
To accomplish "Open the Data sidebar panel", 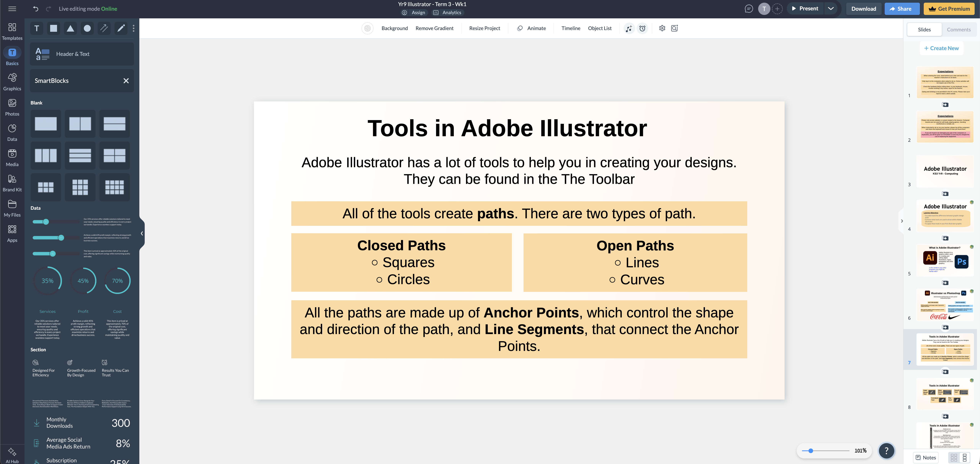I will pyautogui.click(x=12, y=132).
